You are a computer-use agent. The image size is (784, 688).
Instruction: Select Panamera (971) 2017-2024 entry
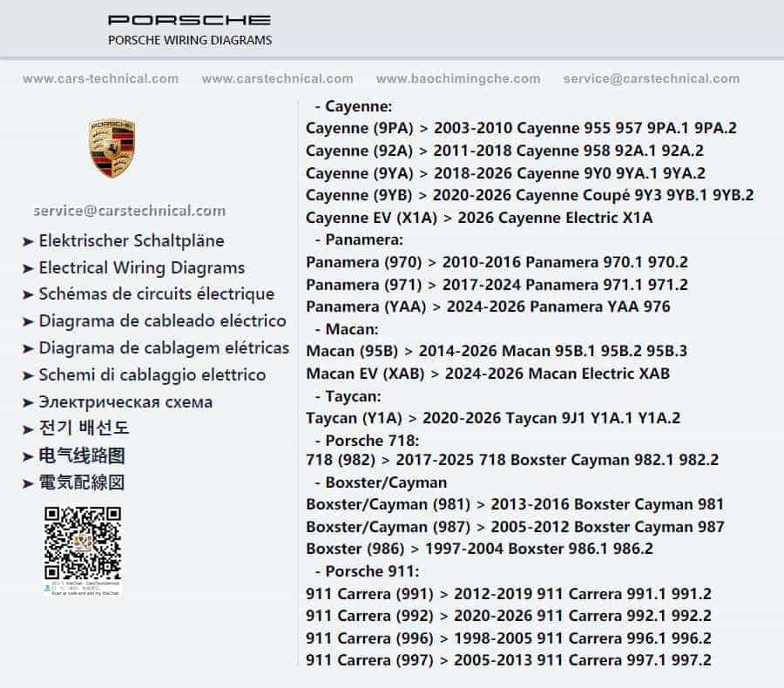[497, 285]
